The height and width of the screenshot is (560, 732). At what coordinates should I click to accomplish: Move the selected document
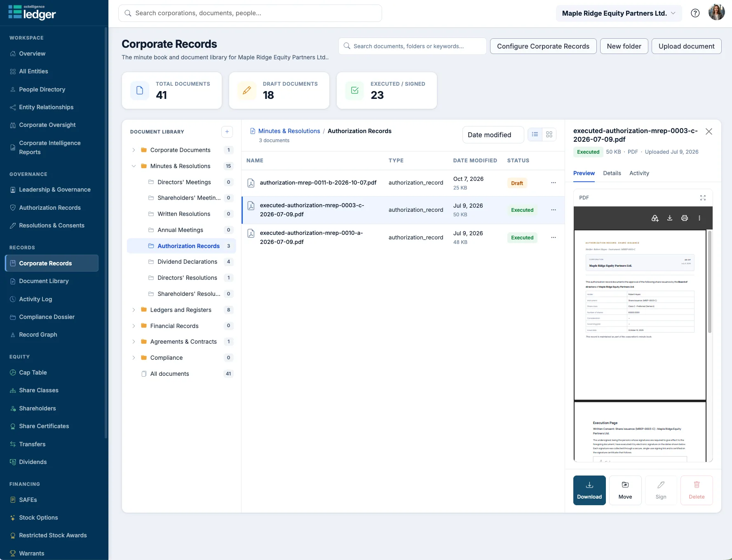tap(625, 490)
